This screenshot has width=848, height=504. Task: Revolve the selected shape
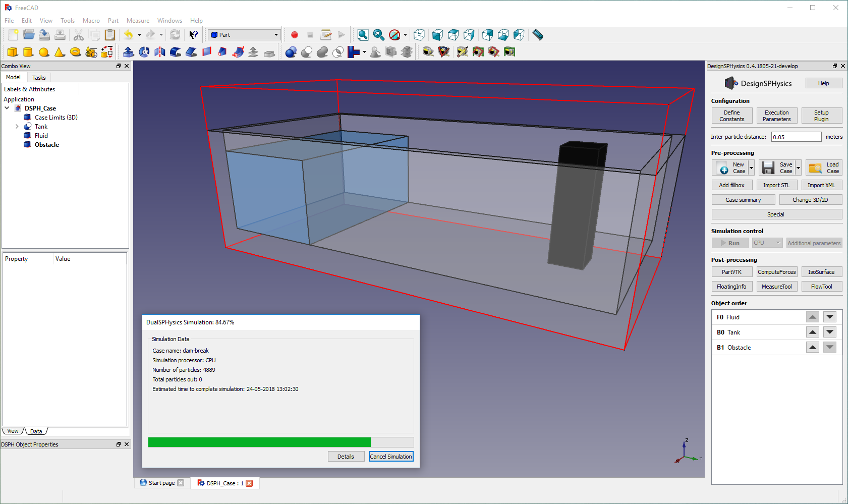[x=144, y=52]
